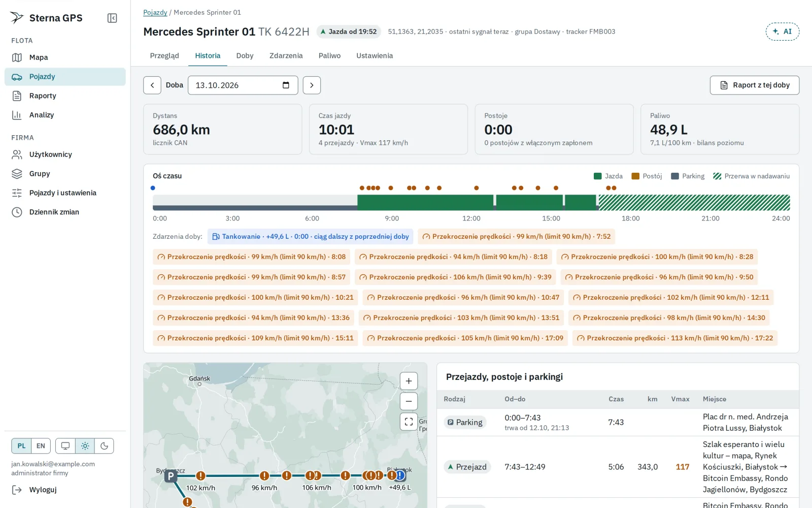Collapse the sidebar panel icon
Screen dimensions: 812x508
click(112, 18)
